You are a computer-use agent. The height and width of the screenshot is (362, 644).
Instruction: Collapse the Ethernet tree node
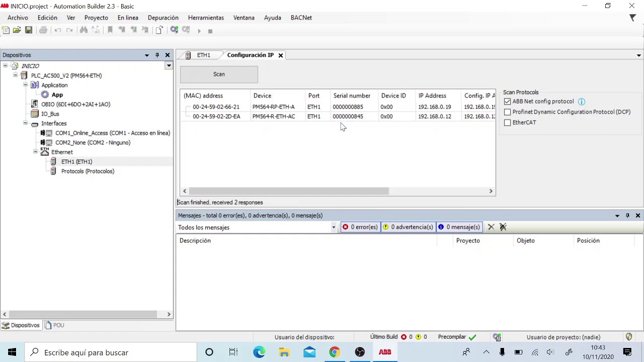coord(35,152)
